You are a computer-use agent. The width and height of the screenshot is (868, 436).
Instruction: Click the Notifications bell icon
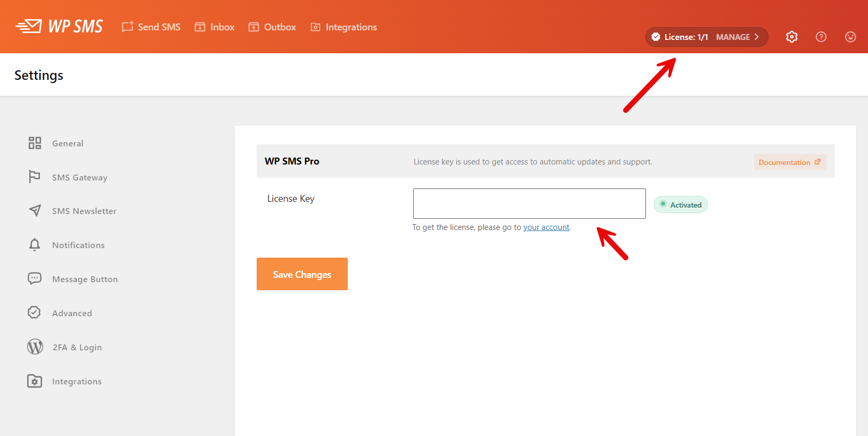(35, 244)
